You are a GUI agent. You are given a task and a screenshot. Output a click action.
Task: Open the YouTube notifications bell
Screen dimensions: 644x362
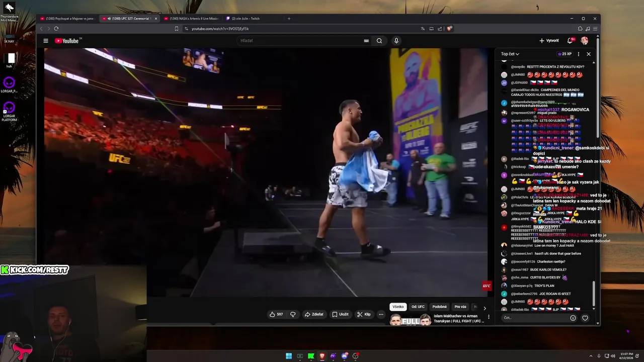click(x=571, y=40)
